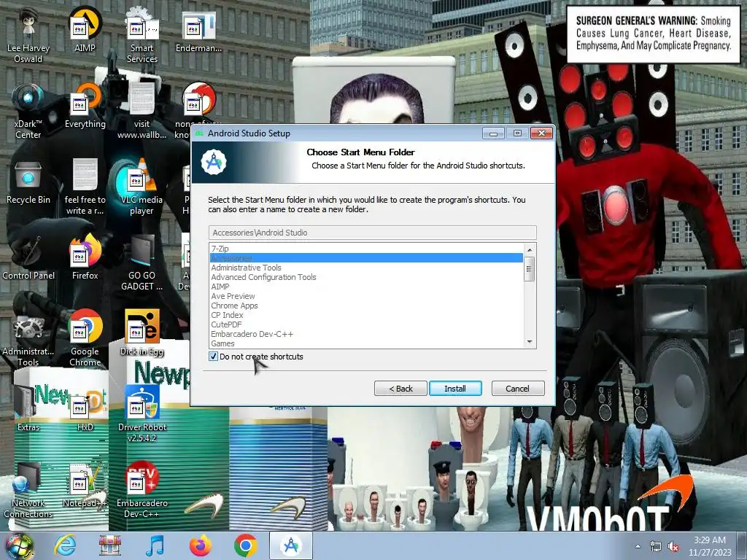Click the network tray icon
The image size is (747, 560).
656,547
